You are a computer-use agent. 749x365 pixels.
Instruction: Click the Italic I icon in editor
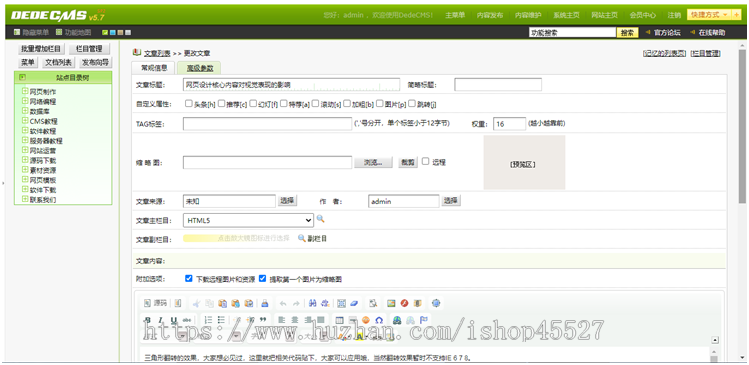coord(161,320)
